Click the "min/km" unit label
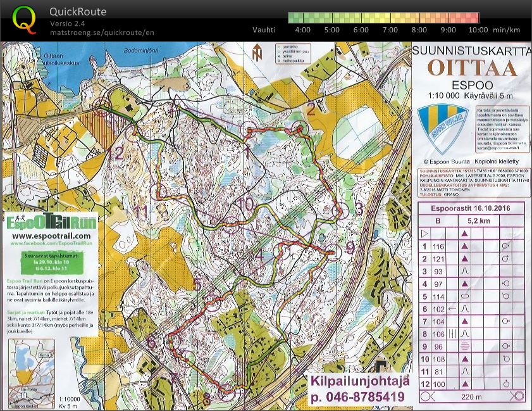This screenshot has height=411, width=532. coord(506,30)
